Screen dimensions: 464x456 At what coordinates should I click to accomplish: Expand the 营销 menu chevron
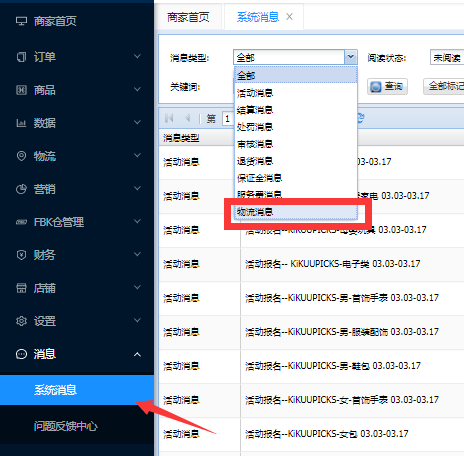coord(137,188)
